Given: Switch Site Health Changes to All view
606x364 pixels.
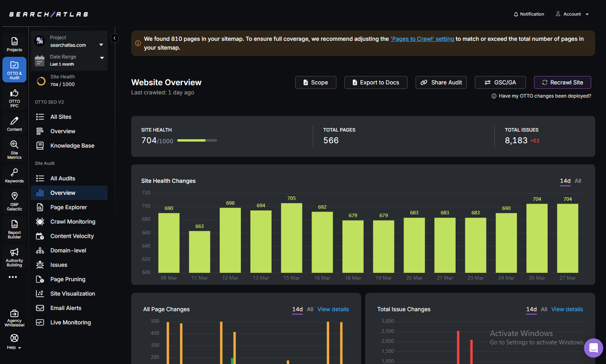Looking at the screenshot, I should (x=578, y=181).
